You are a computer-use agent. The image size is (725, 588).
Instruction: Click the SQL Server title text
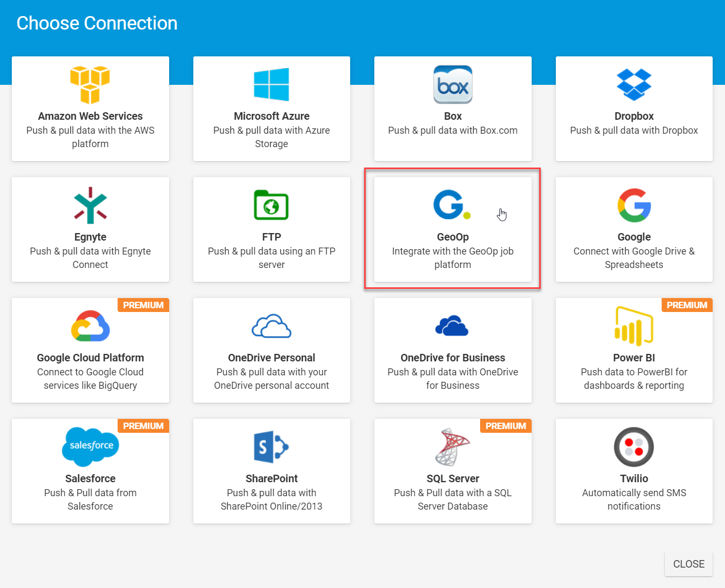click(x=453, y=478)
